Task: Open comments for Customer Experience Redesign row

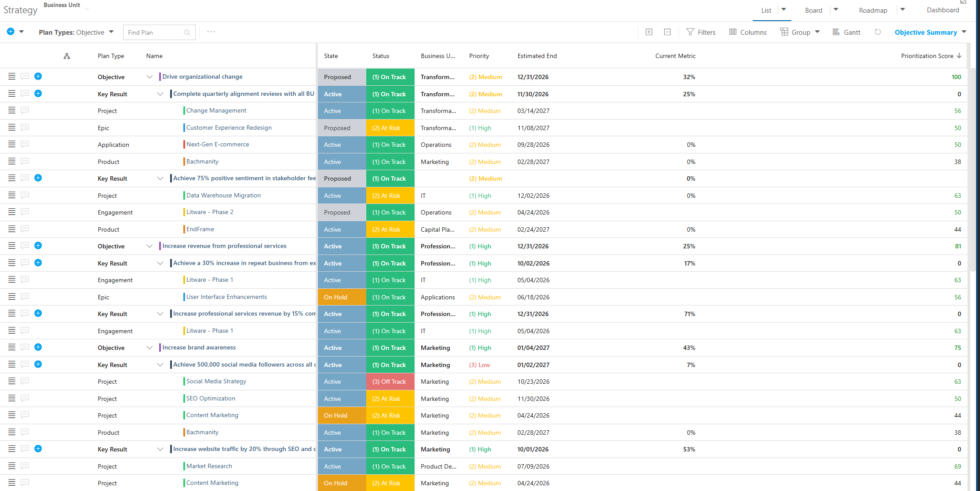Action: 25,127
